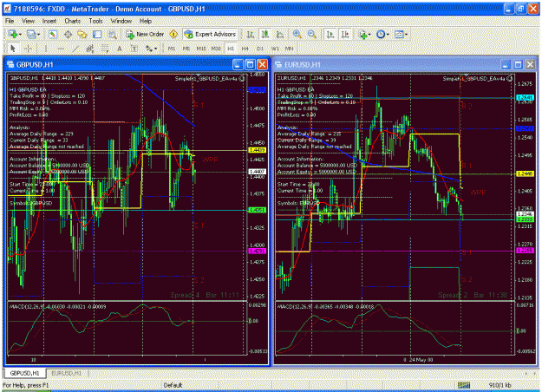542x392 pixels.
Task: Click the Default profile status bar entry
Action: (x=173, y=385)
